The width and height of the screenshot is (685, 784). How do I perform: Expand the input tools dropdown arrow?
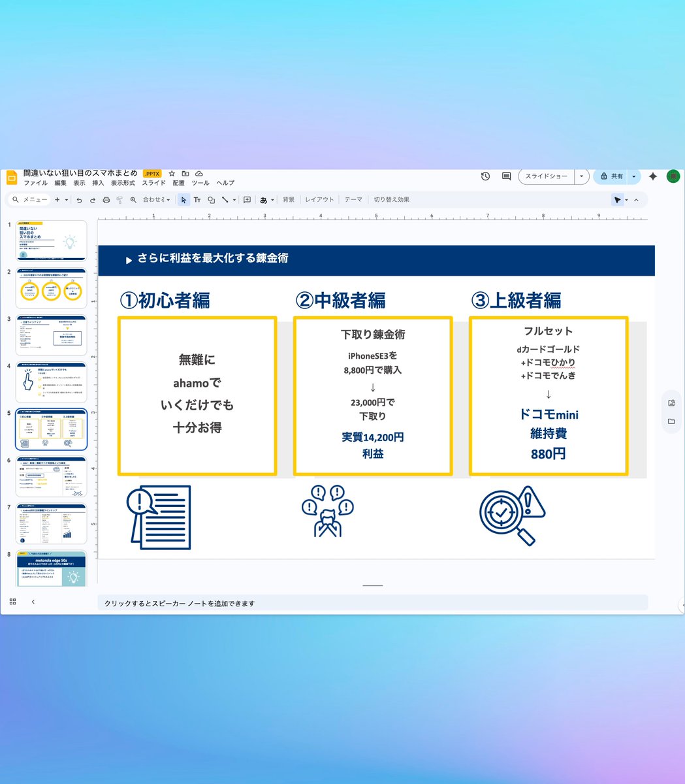[x=272, y=200]
